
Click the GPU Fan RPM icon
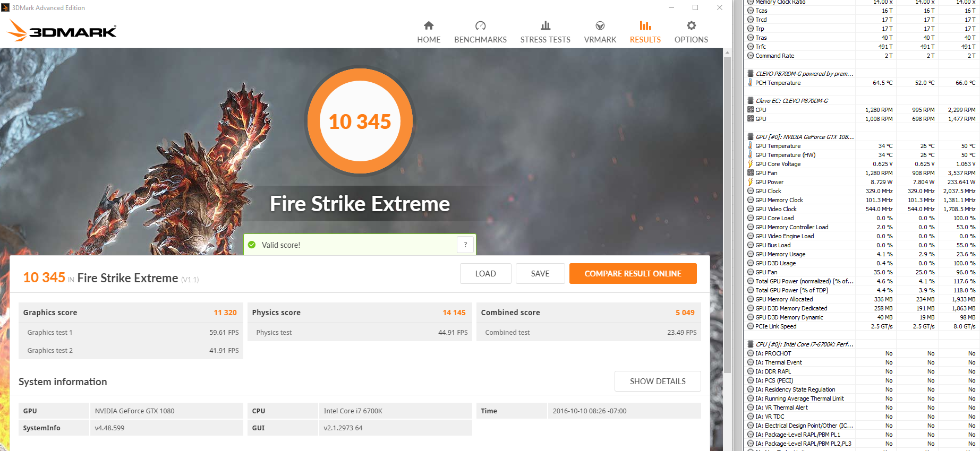coord(751,172)
